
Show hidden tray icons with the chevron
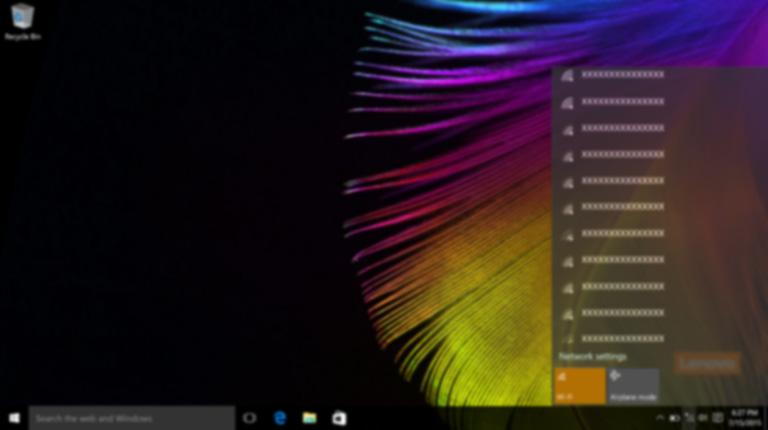pos(660,418)
